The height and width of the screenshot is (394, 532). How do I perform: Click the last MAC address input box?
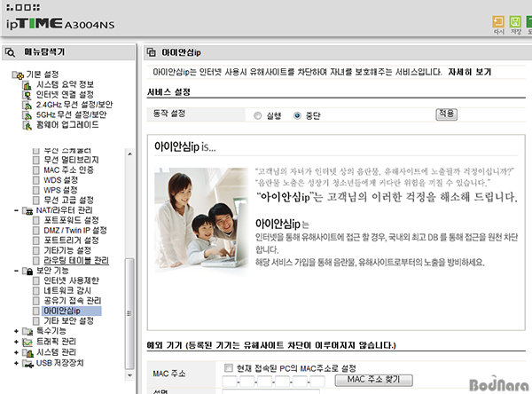click(317, 382)
